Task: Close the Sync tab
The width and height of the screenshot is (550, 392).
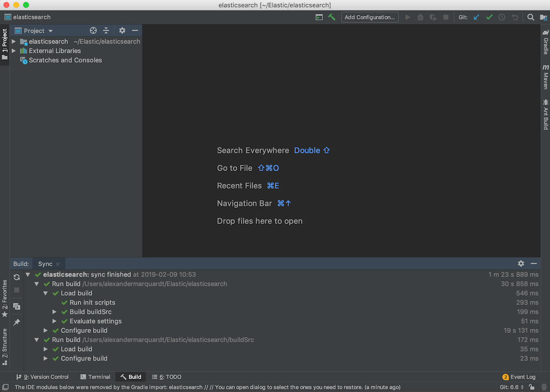Action: (58, 264)
